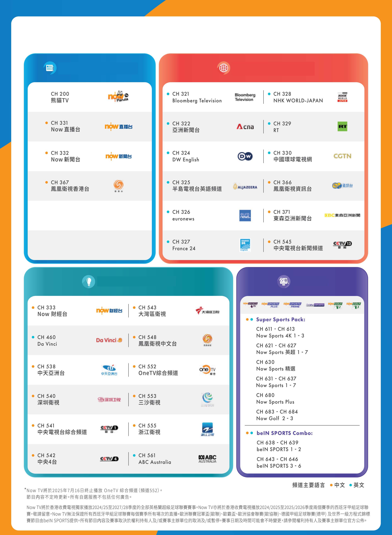392x535 pixels.
Task: Select CH 321 Bloomberg Television entry
Action: coord(197,97)
